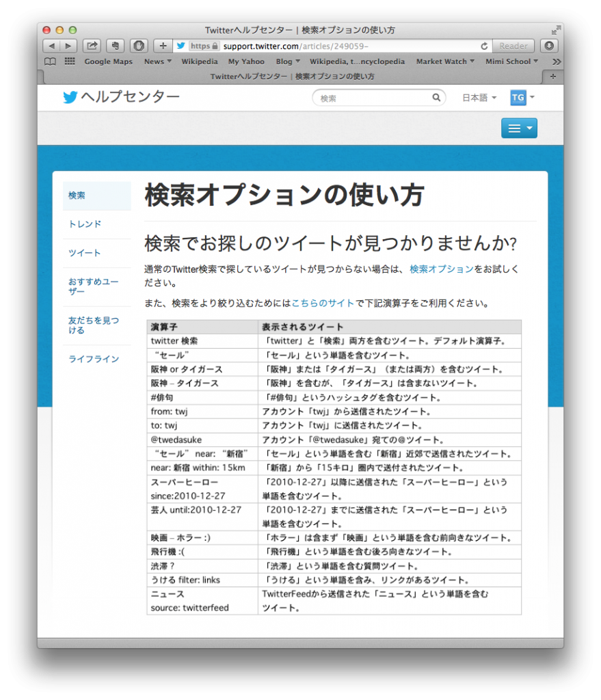The width and height of the screenshot is (601, 700).
Task: Open the Wikipedia bookmark
Action: coord(200,62)
